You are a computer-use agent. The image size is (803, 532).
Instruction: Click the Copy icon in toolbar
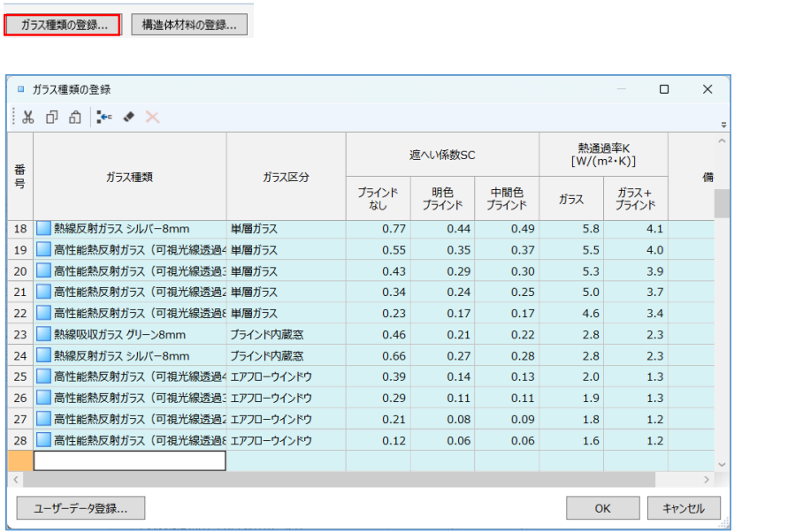pos(51,117)
